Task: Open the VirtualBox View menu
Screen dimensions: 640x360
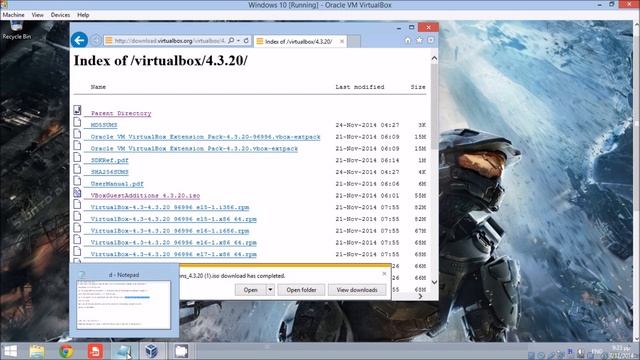Action: point(38,15)
